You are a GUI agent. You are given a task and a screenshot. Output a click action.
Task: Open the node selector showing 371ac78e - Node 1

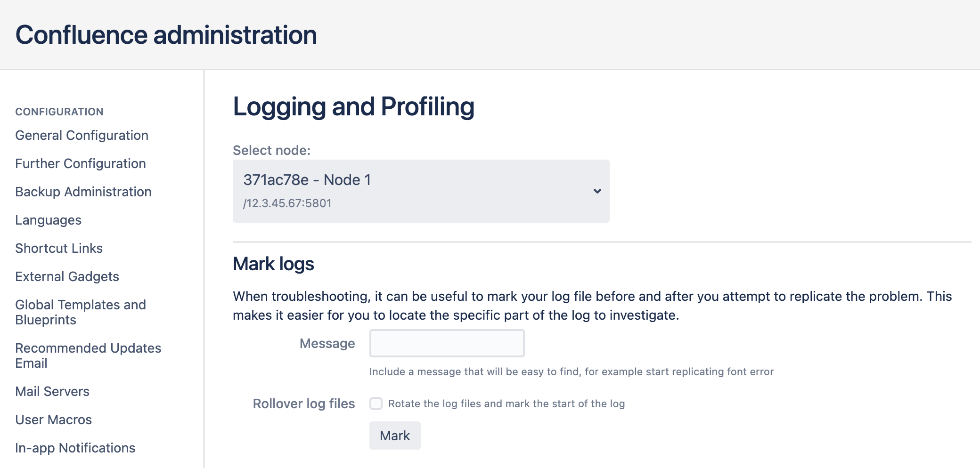pyautogui.click(x=420, y=191)
